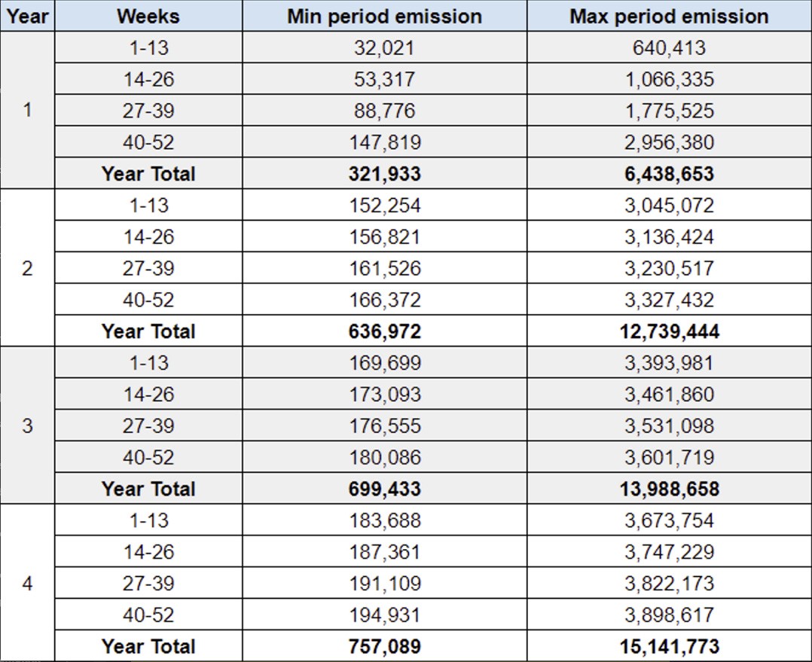The width and height of the screenshot is (812, 662).
Task: Select the cell showing 321,933
Action: click(384, 174)
